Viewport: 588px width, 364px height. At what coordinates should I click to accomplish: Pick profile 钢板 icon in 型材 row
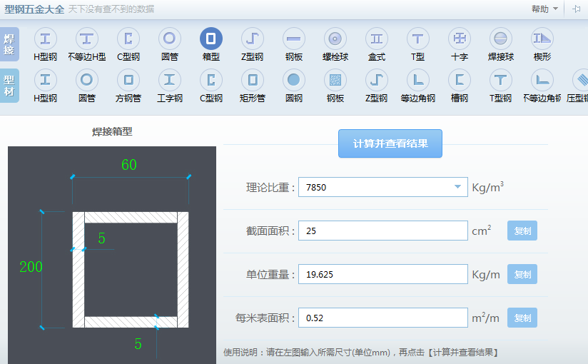(335, 80)
